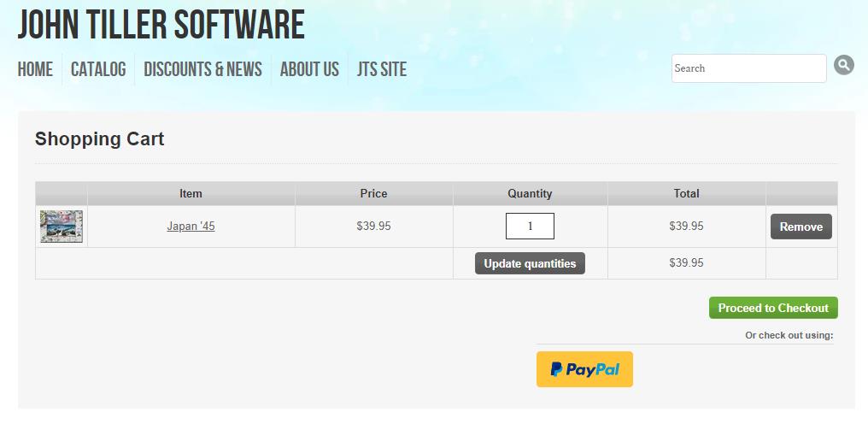
Task: Click the $39.95 cart subtotal beside Update quantities
Action: pyautogui.click(x=686, y=262)
